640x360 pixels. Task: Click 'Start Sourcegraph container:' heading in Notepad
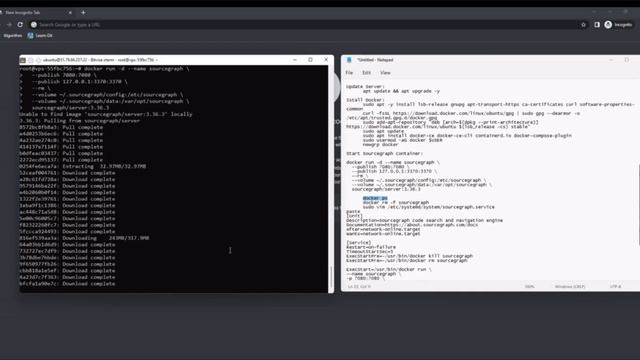(384, 153)
